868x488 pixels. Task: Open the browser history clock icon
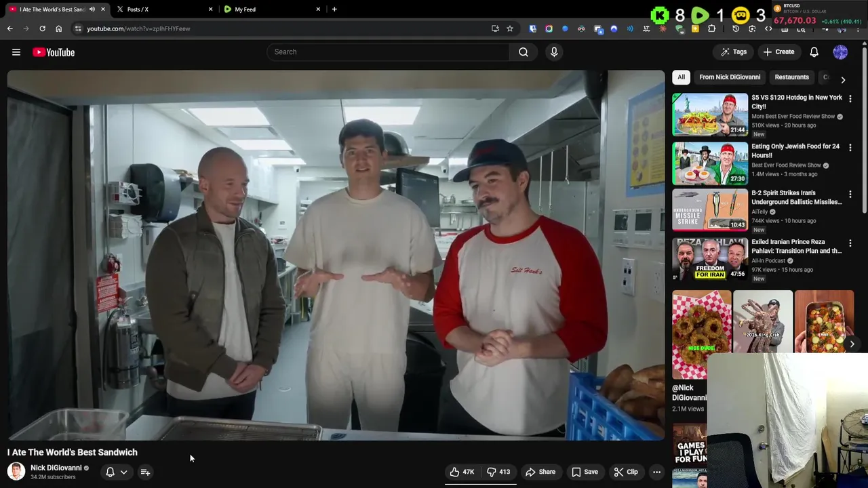coord(736,28)
